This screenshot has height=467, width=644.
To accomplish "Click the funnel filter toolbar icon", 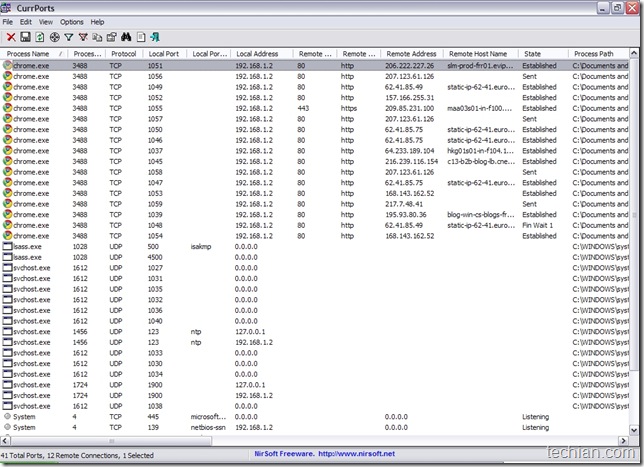I will point(69,37).
